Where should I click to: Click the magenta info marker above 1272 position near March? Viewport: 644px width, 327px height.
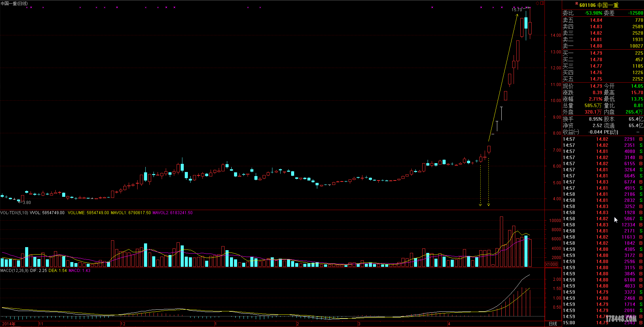432,7
